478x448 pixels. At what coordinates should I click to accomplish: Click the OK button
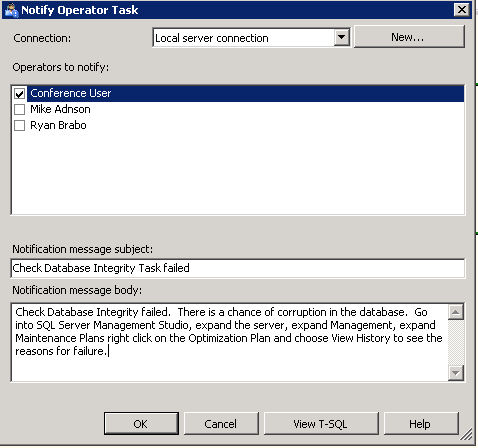click(141, 424)
